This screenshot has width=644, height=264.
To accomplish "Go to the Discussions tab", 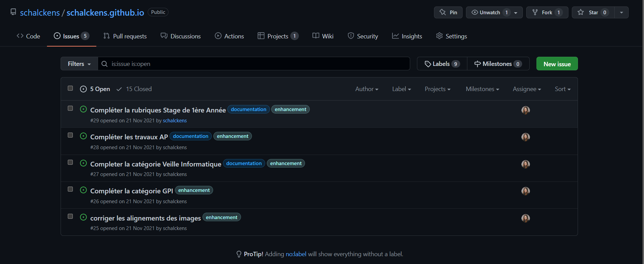I will click(181, 36).
